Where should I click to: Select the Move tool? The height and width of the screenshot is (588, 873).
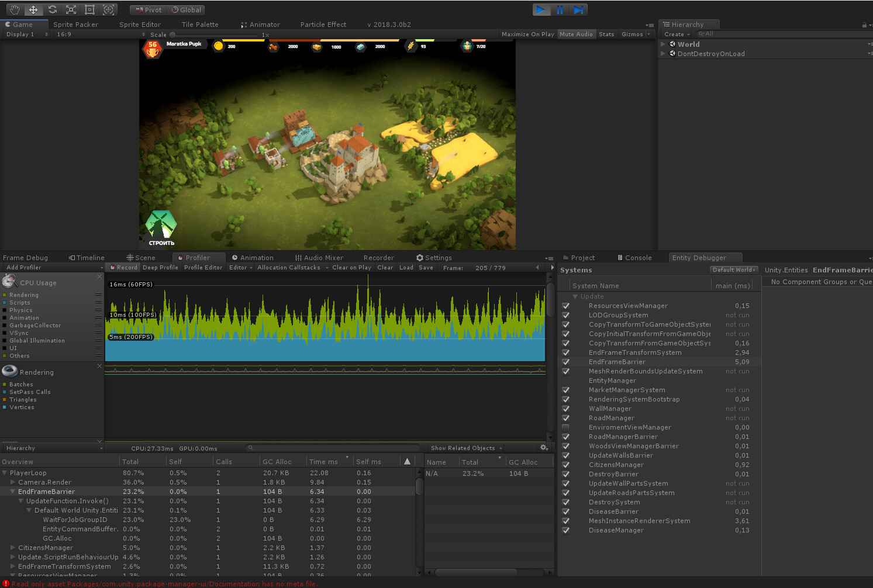coord(33,9)
